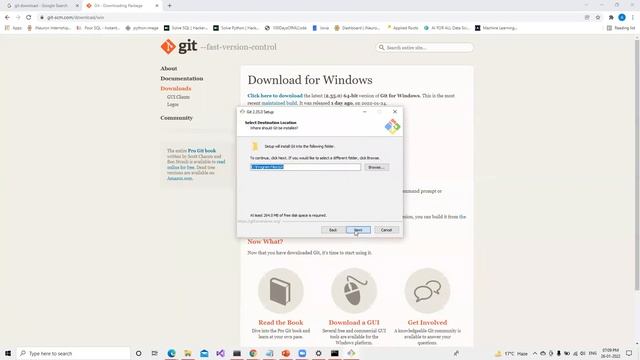640x360 pixels.
Task: Open the python-image bookmark
Action: tap(142, 28)
